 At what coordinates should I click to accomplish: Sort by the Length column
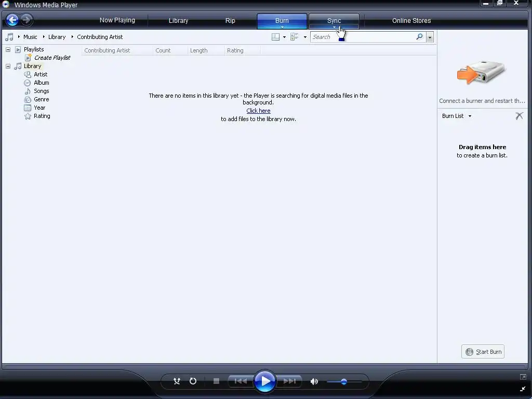pyautogui.click(x=206, y=50)
